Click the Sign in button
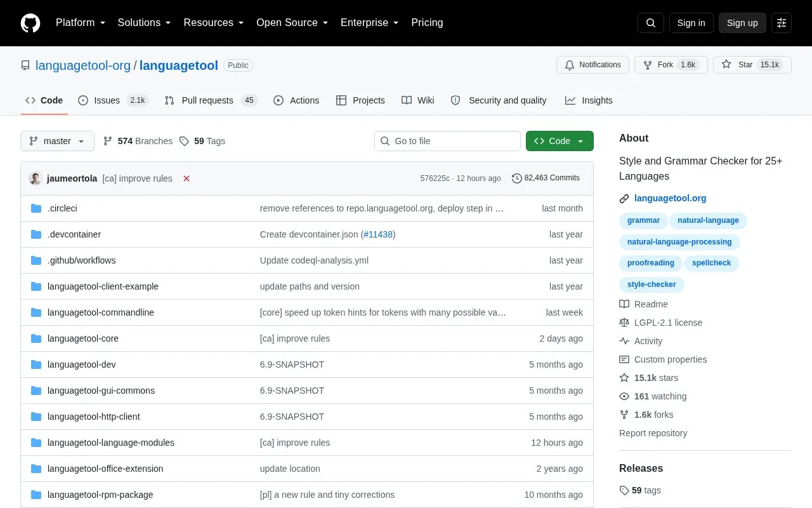Image resolution: width=812 pixels, height=508 pixels. 691,23
